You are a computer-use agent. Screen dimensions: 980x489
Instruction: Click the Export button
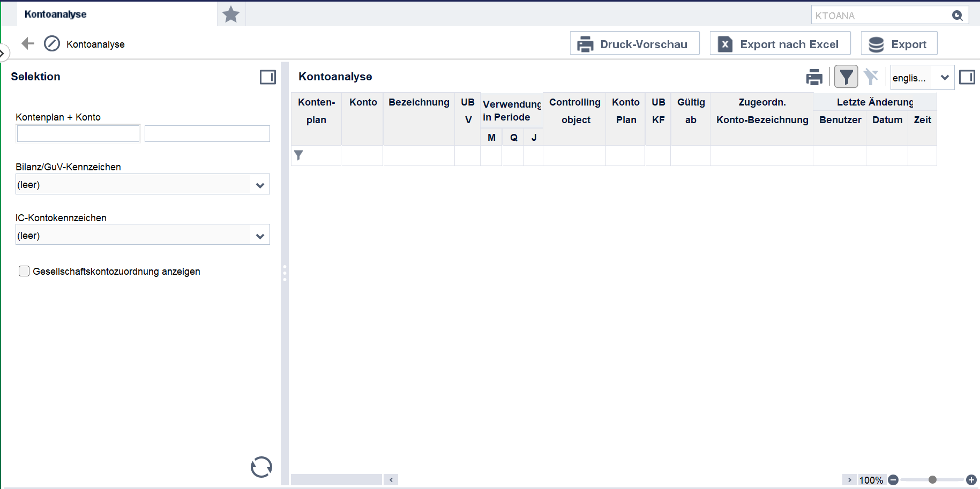point(899,43)
